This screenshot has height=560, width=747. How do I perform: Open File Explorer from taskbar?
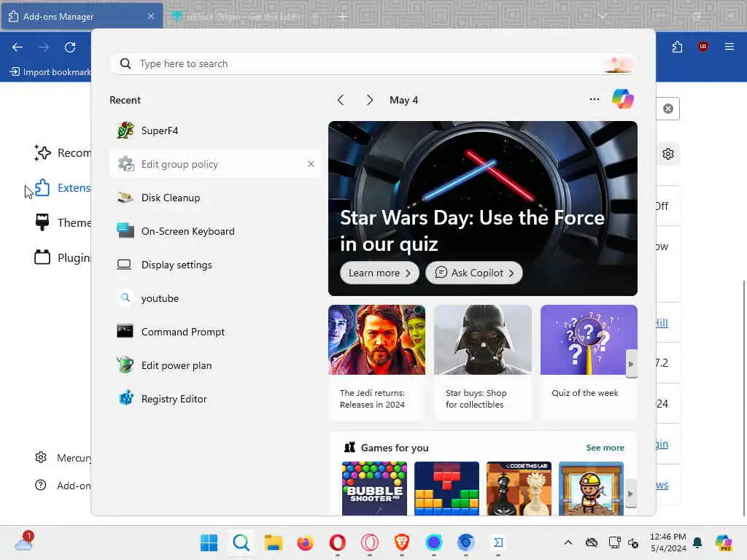coord(274,542)
